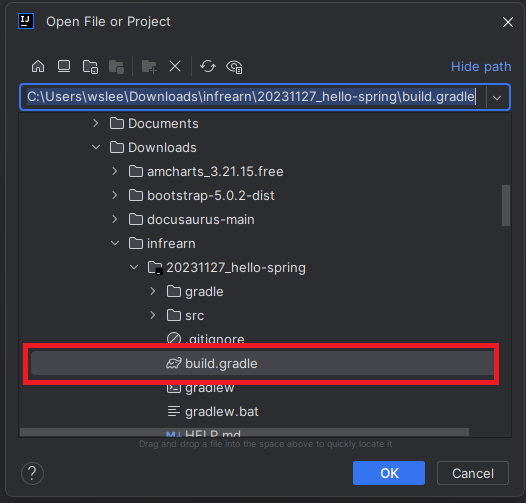
Task: Select the amcharts_3.21.15.free folder name
Action: tap(215, 172)
